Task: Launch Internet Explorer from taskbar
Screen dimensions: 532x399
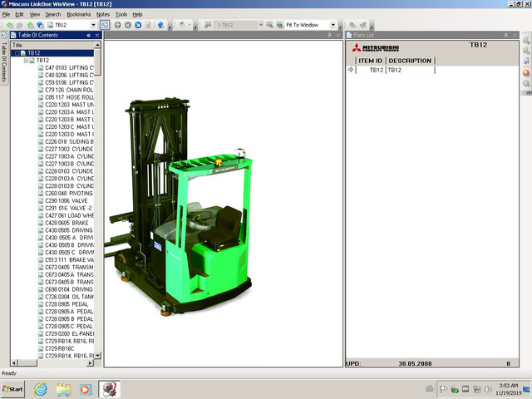Action: 41,389
